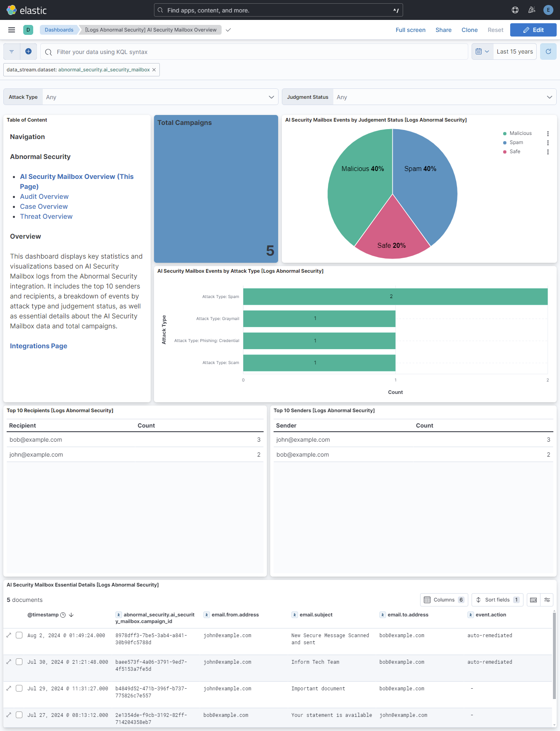Click Full screen in top menu
This screenshot has width=560, height=731.
click(410, 30)
